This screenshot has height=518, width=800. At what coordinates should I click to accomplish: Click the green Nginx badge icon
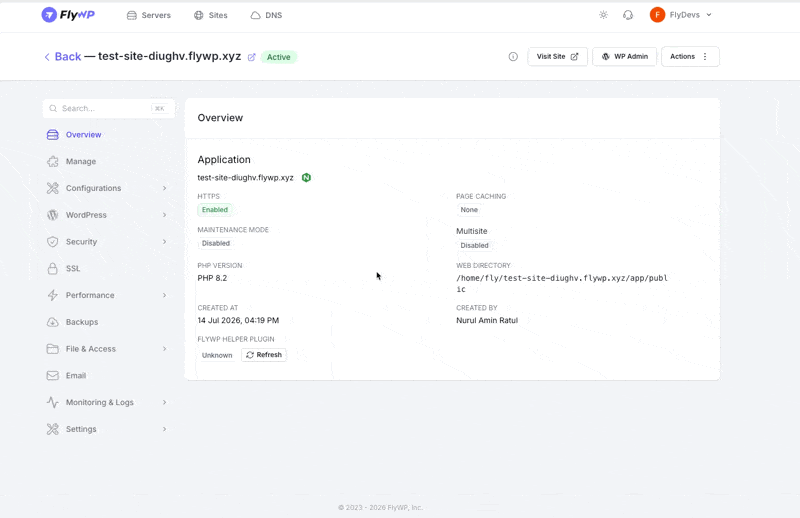[306, 178]
